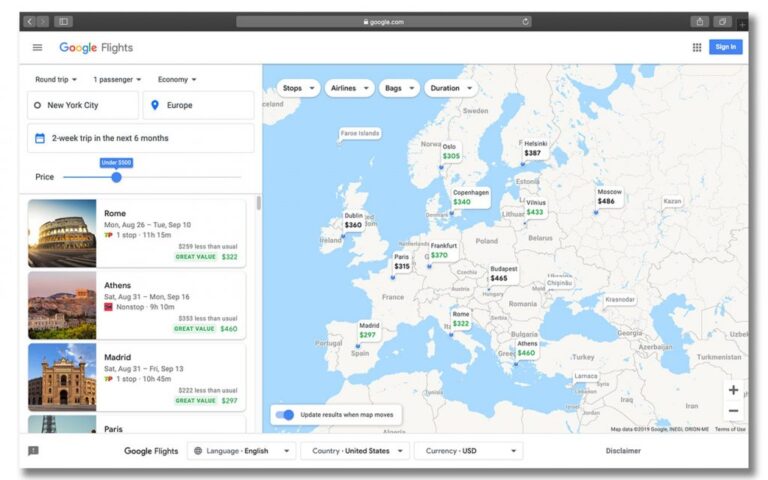
Task: Click the Larnaca map label
Action: (x=586, y=376)
